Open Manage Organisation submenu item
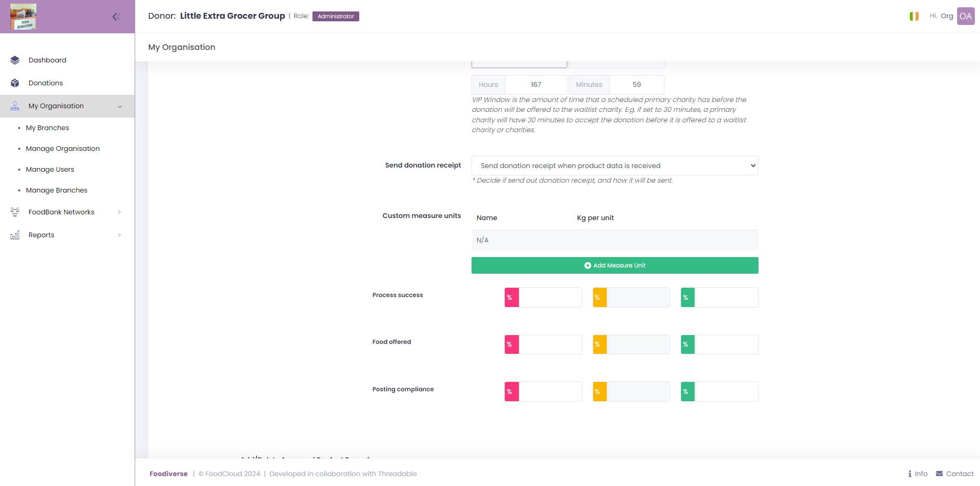The height and width of the screenshot is (486, 980). pos(63,149)
